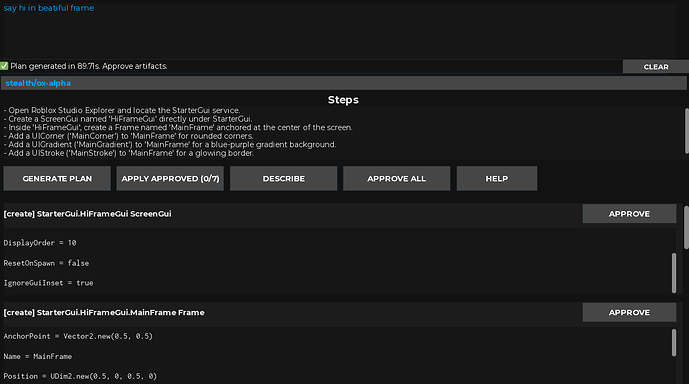Click 'Name = MainFrame' property line
The width and height of the screenshot is (689, 384).
point(38,356)
